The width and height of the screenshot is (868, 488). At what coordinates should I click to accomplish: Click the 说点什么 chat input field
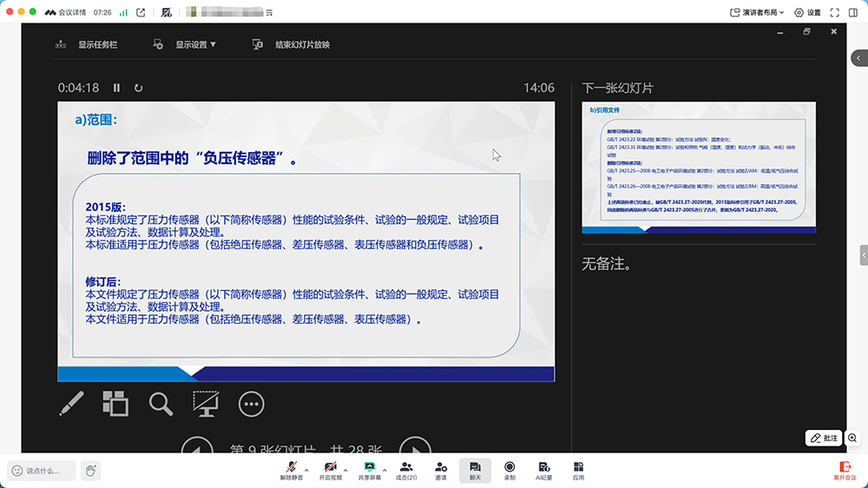(42, 471)
